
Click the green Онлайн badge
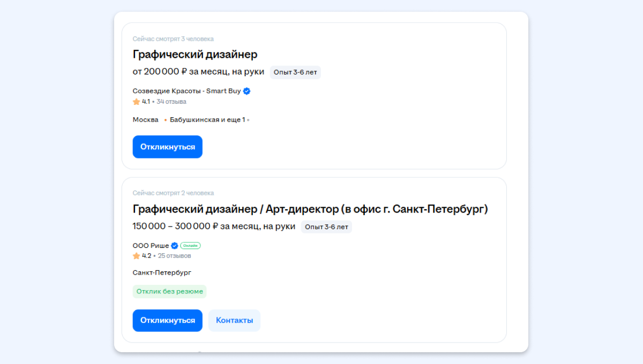tap(190, 246)
